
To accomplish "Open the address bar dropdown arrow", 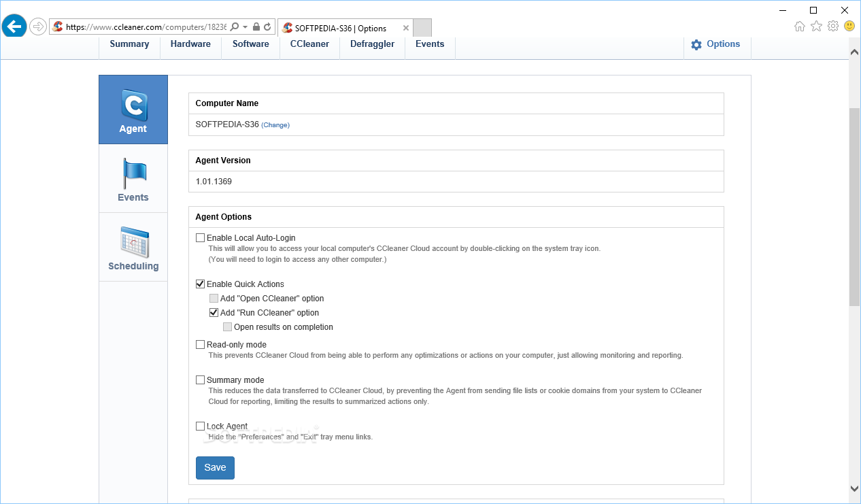I will [245, 27].
